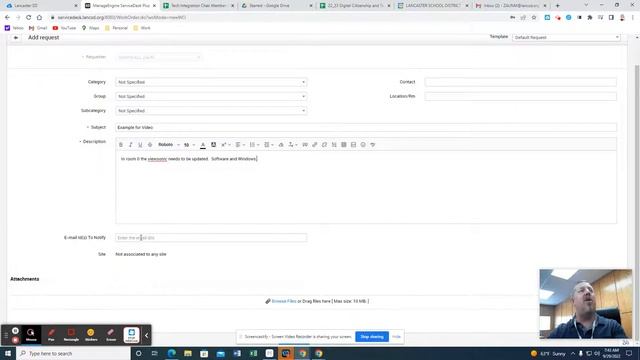Select the Screencastify Pen tool
The width and height of the screenshot is (640, 360).
51,335
